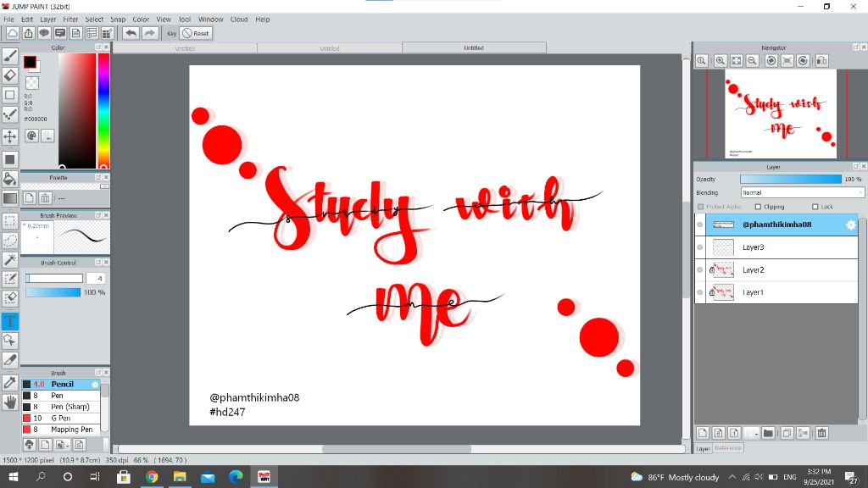The width and height of the screenshot is (868, 488).
Task: Open the Cloud menu
Action: [239, 19]
